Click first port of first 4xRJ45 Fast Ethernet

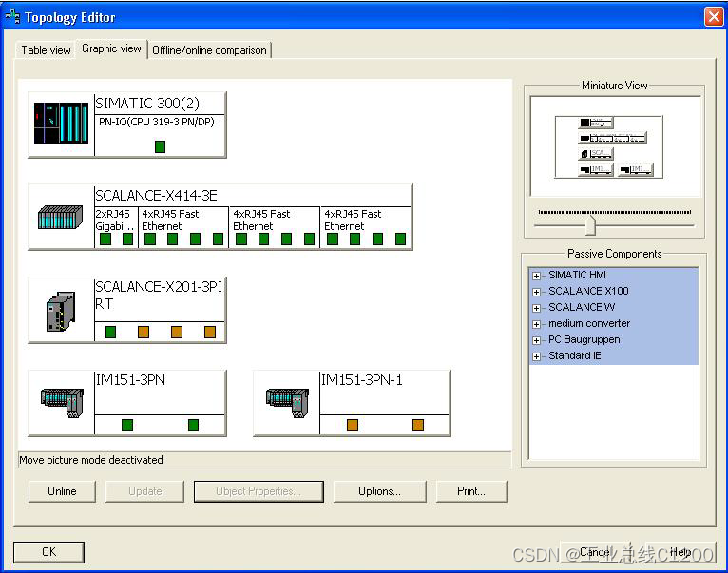[150, 239]
